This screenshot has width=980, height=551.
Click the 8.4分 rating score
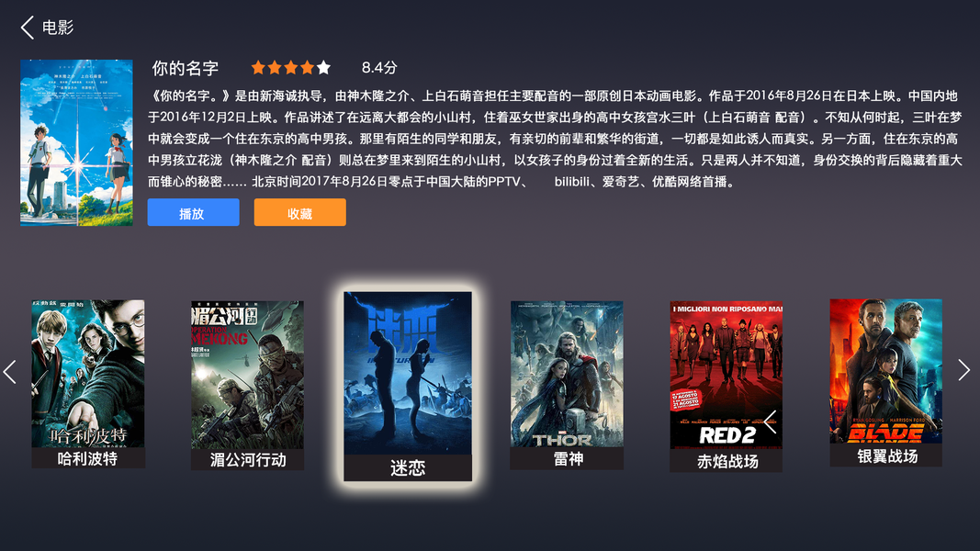pyautogui.click(x=379, y=67)
